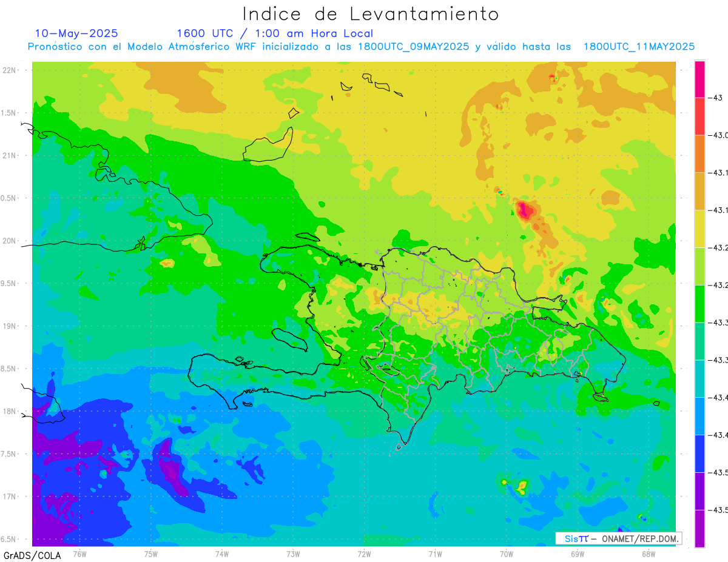
Task: Select the "19N" latitude label
Action: (x=10, y=326)
